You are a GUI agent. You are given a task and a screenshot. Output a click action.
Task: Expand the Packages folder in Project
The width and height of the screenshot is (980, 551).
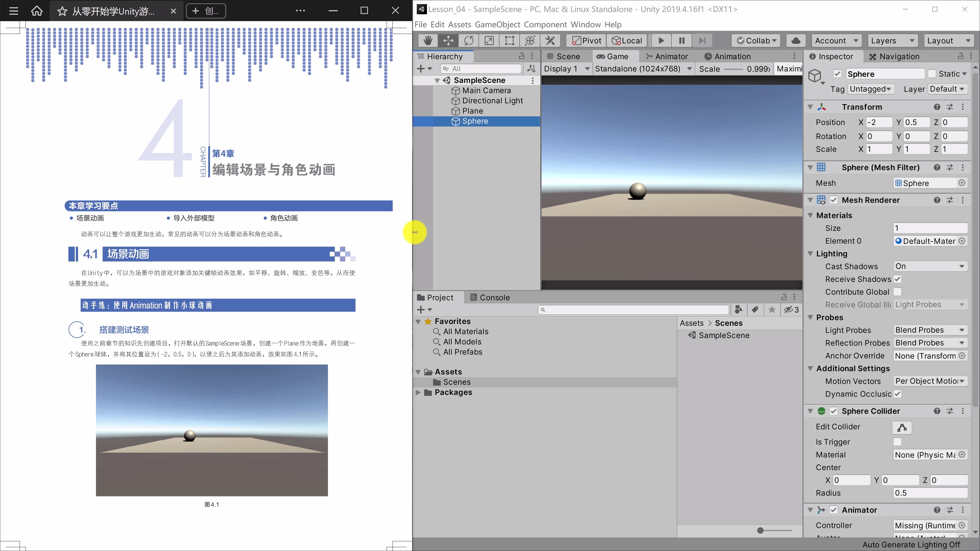(419, 392)
